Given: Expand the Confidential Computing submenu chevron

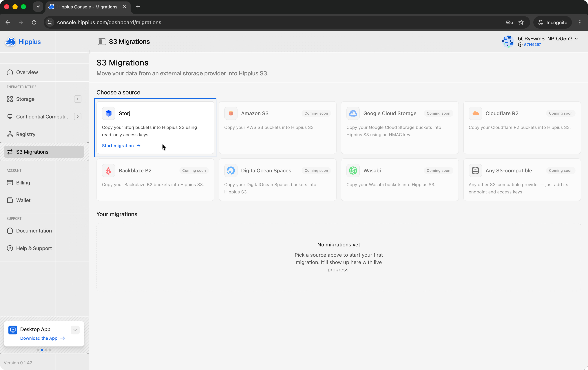Looking at the screenshot, I should point(78,117).
